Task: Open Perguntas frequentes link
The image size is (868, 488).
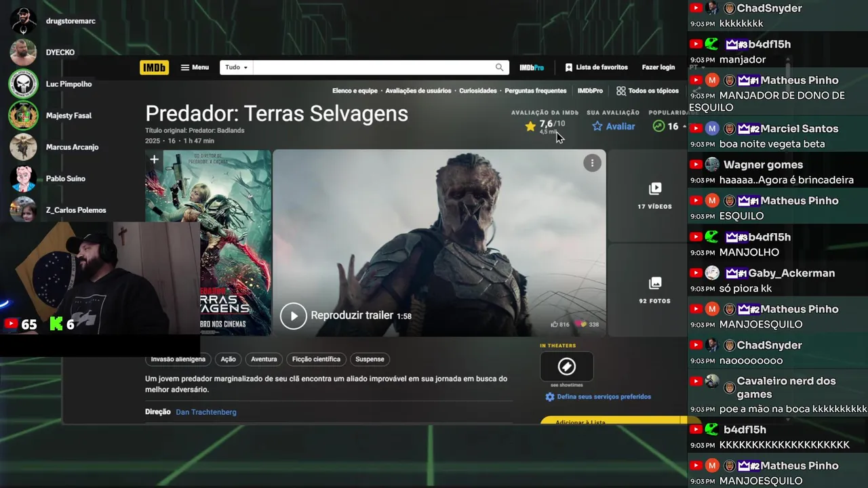Action: pyautogui.click(x=536, y=91)
